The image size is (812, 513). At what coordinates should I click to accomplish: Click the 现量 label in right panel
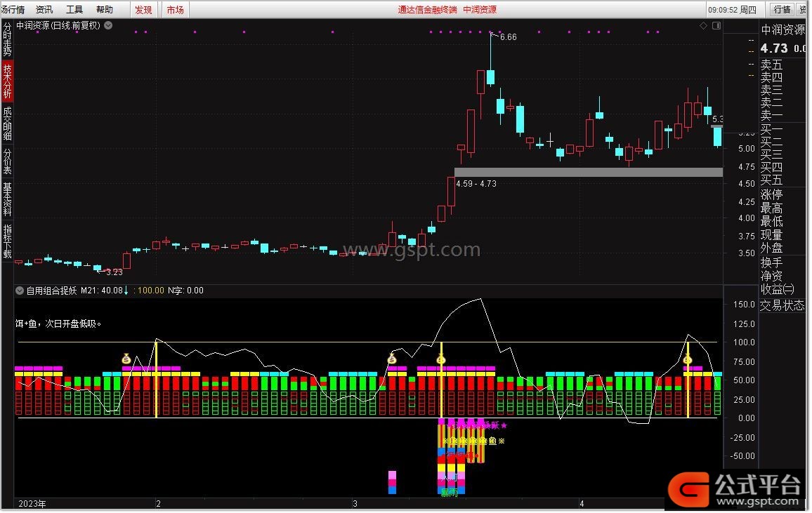point(771,235)
